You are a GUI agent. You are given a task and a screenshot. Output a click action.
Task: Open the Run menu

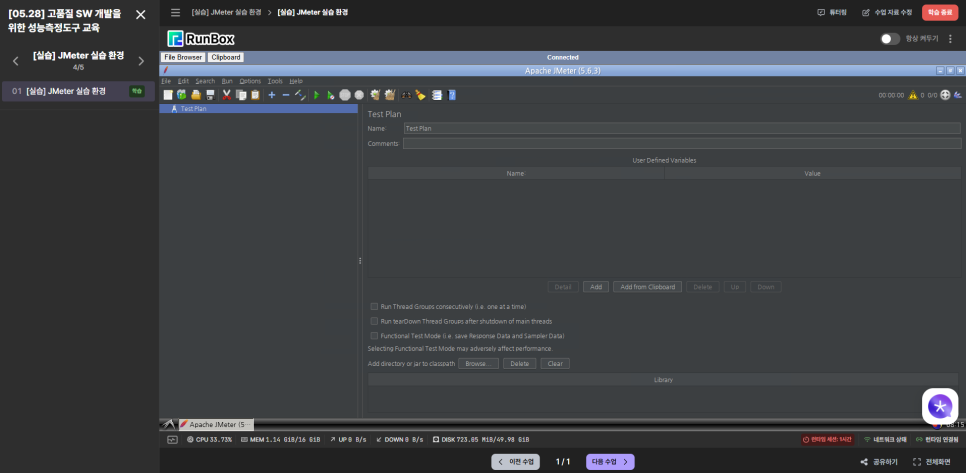227,81
